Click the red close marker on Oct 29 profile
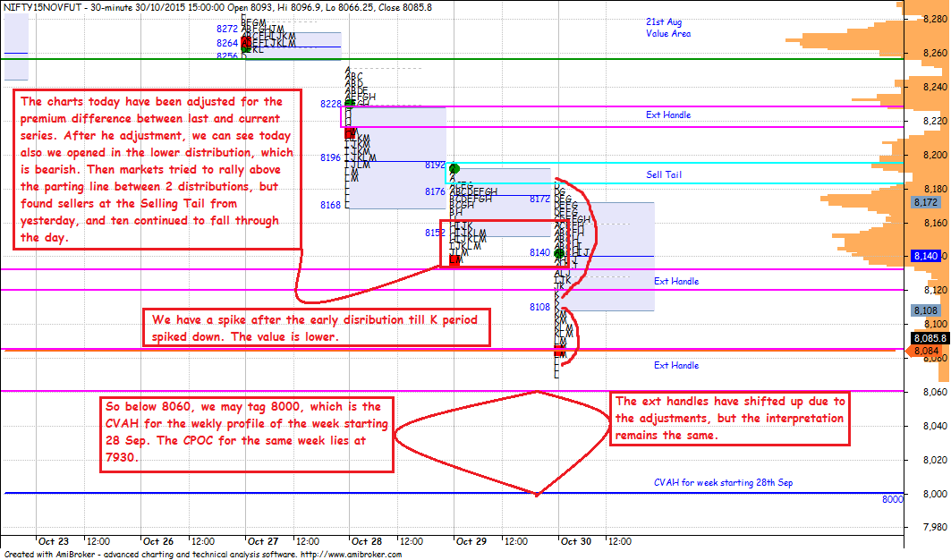Image resolution: width=951 pixels, height=560 pixels. pyautogui.click(x=454, y=259)
